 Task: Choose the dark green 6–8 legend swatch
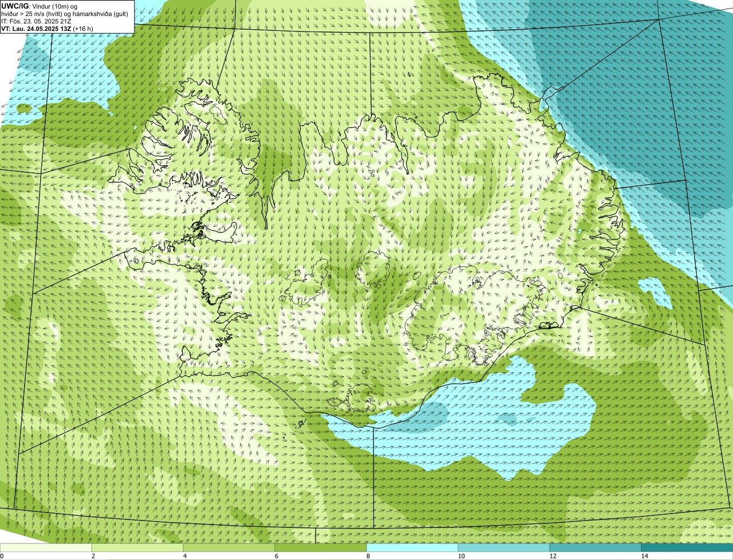click(321, 547)
